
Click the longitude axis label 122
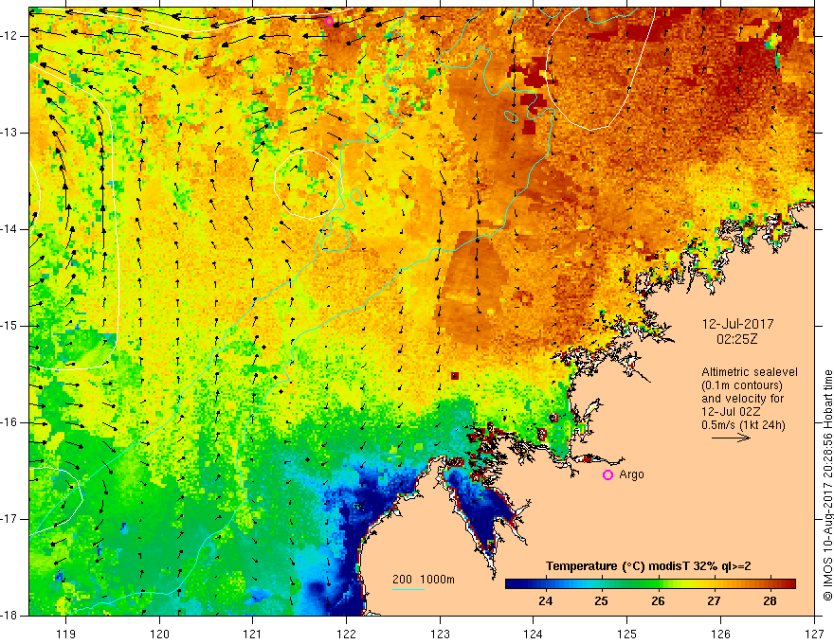346,634
